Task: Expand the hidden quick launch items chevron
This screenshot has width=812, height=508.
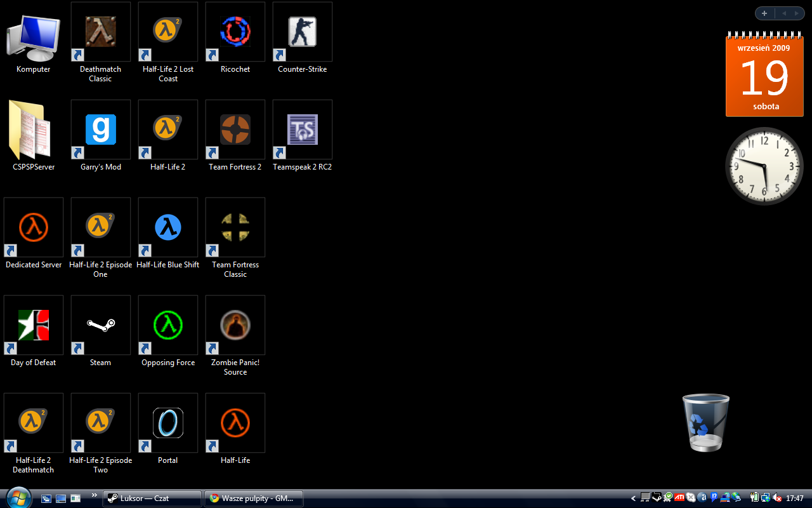Action: tap(95, 495)
